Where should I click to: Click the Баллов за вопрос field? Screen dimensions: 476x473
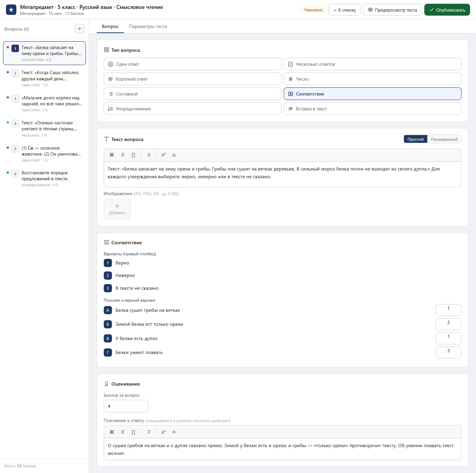pos(126,406)
